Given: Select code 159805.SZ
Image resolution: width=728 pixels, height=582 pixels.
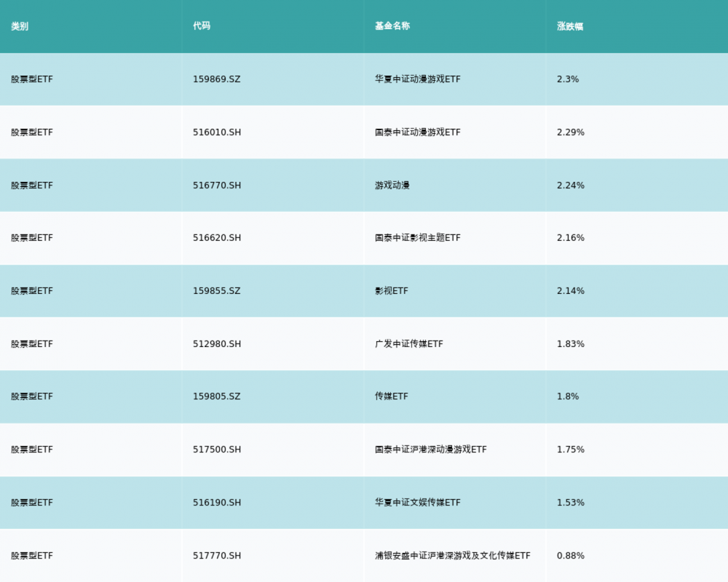Looking at the screenshot, I should click(217, 396).
